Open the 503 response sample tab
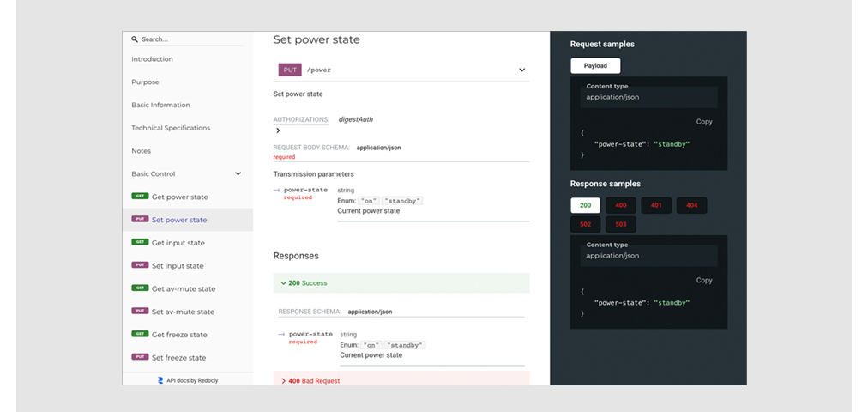868x412 pixels. 620,225
